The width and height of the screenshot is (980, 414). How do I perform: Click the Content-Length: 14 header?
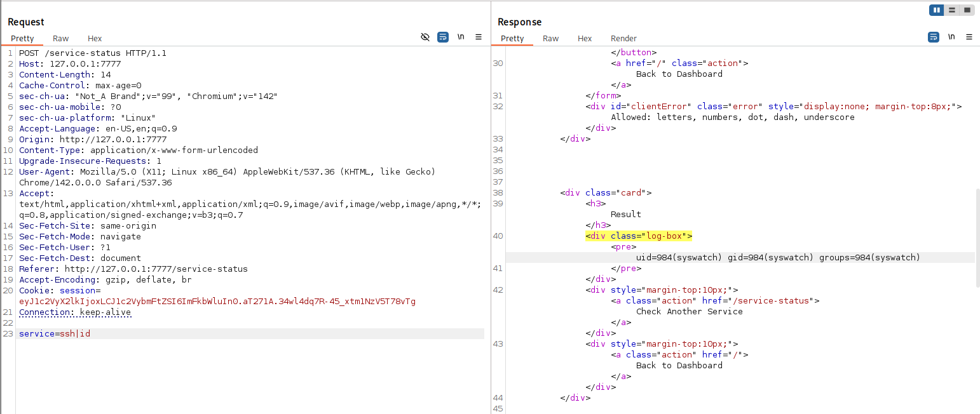tap(65, 75)
